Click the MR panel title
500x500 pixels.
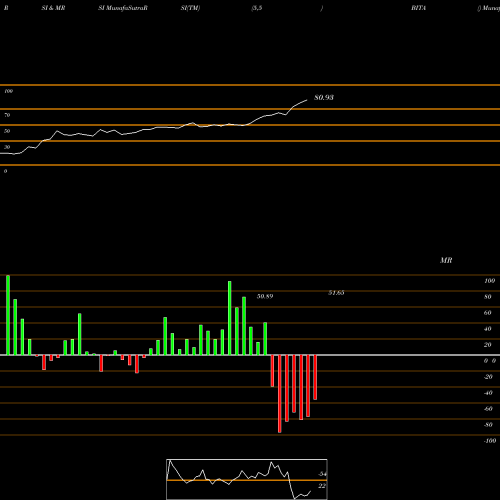pyautogui.click(x=446, y=260)
